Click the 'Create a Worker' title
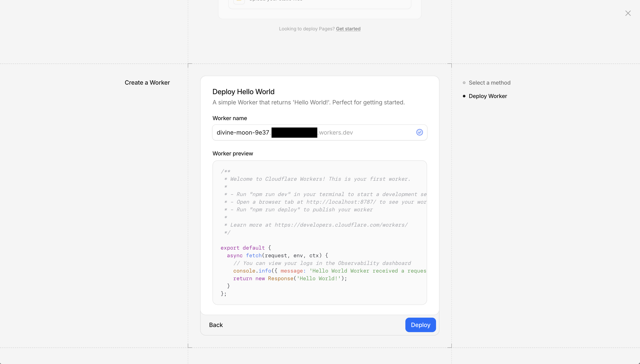640x364 pixels. click(147, 82)
